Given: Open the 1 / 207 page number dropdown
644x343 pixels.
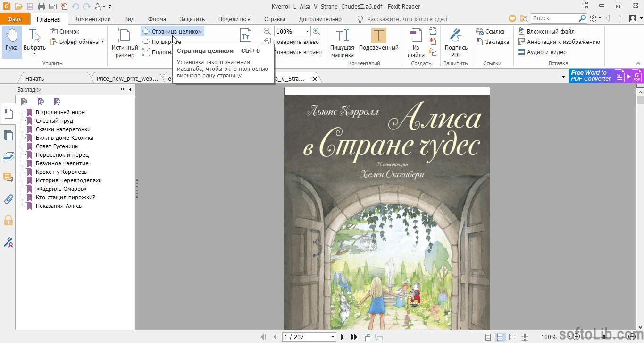Looking at the screenshot, I should [333, 337].
